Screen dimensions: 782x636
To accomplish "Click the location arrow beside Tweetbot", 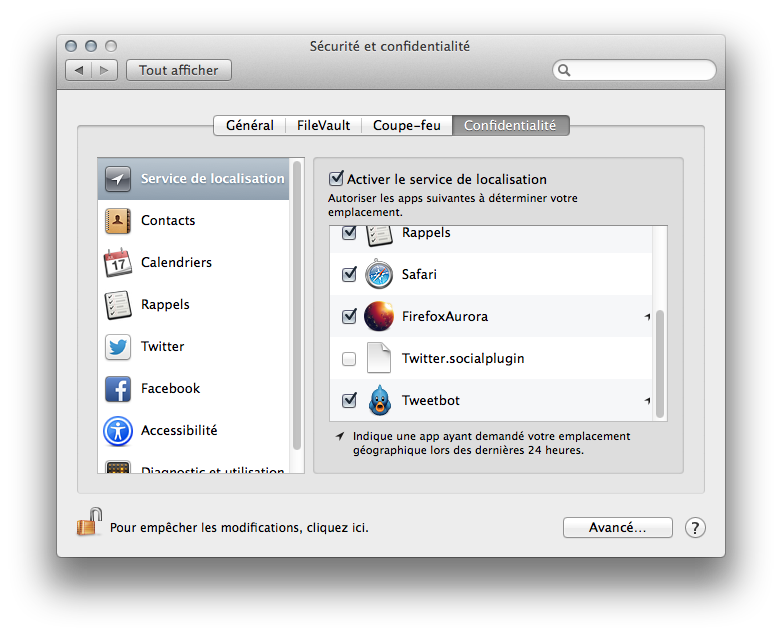I will point(647,400).
